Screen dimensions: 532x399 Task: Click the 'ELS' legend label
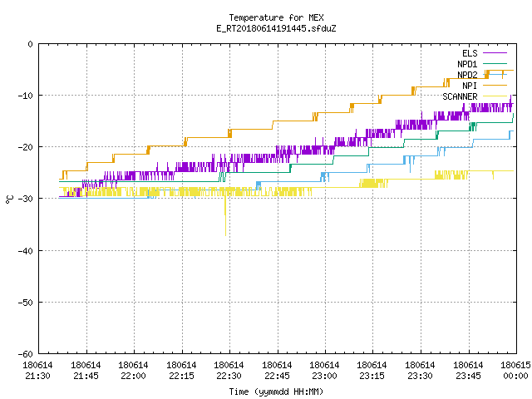470,53
